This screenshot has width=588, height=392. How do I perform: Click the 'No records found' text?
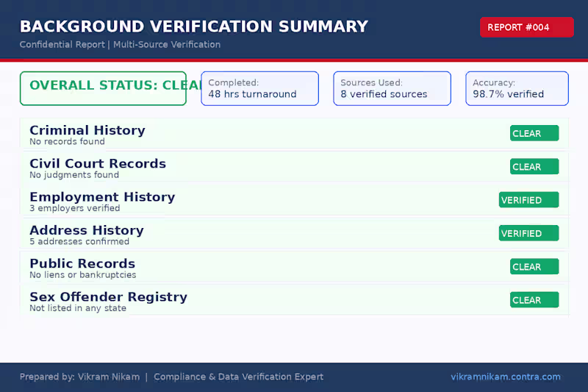67,141
